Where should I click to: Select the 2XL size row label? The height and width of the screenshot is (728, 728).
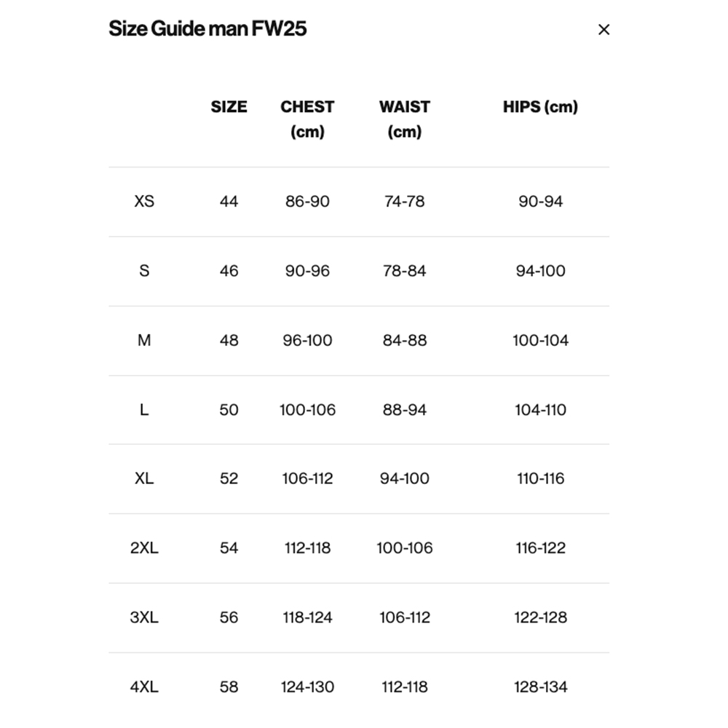point(144,547)
